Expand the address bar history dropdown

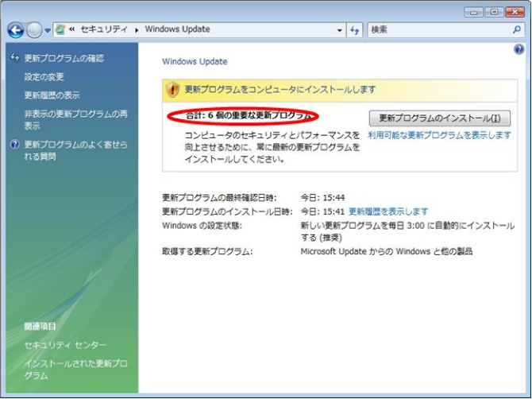point(339,29)
